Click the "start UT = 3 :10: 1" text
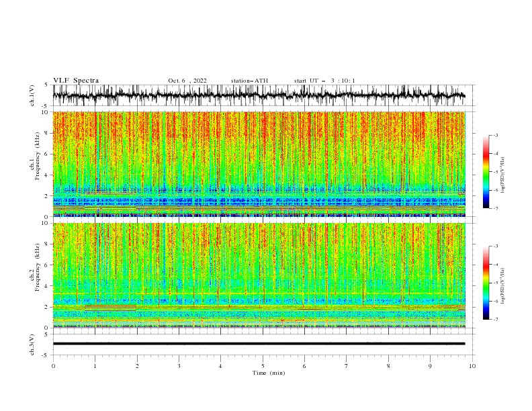 point(324,81)
